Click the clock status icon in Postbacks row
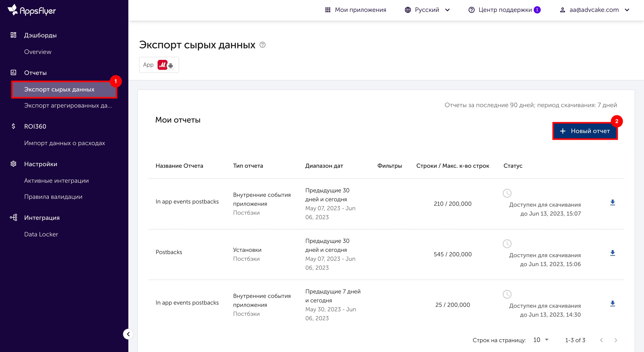This screenshot has width=644, height=352. [507, 244]
